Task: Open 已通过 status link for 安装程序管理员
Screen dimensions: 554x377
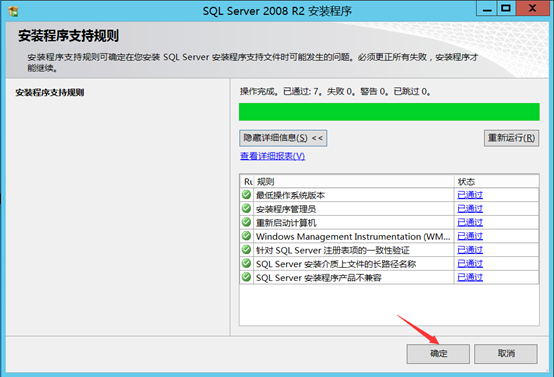Action: [x=470, y=209]
